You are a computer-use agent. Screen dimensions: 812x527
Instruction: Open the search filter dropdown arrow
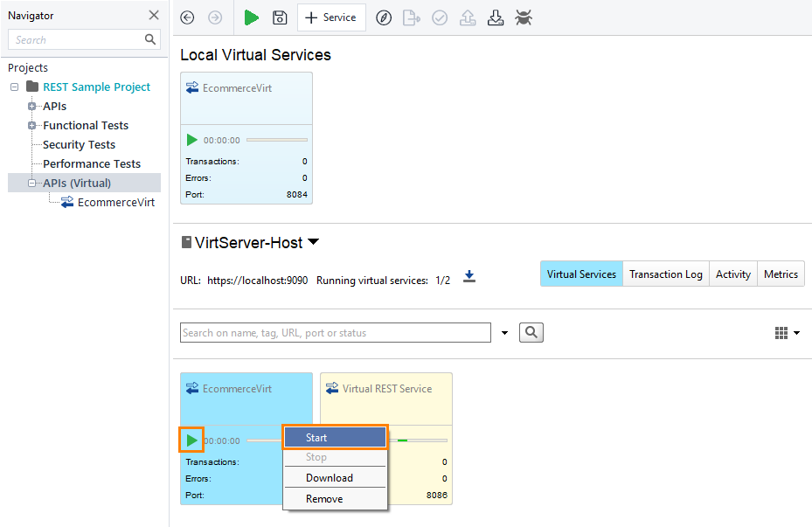tap(504, 332)
